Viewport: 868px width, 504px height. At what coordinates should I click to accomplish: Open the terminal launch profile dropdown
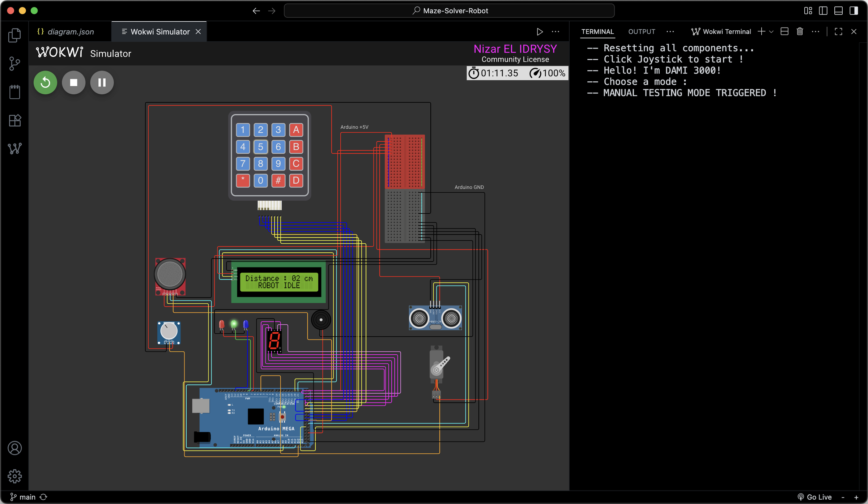pos(771,32)
